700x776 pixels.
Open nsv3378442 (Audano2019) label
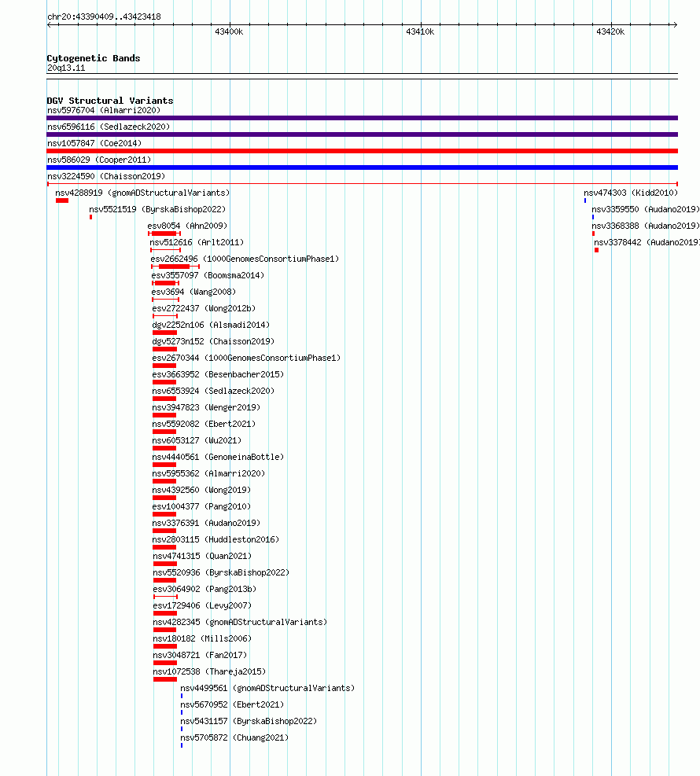647,242
